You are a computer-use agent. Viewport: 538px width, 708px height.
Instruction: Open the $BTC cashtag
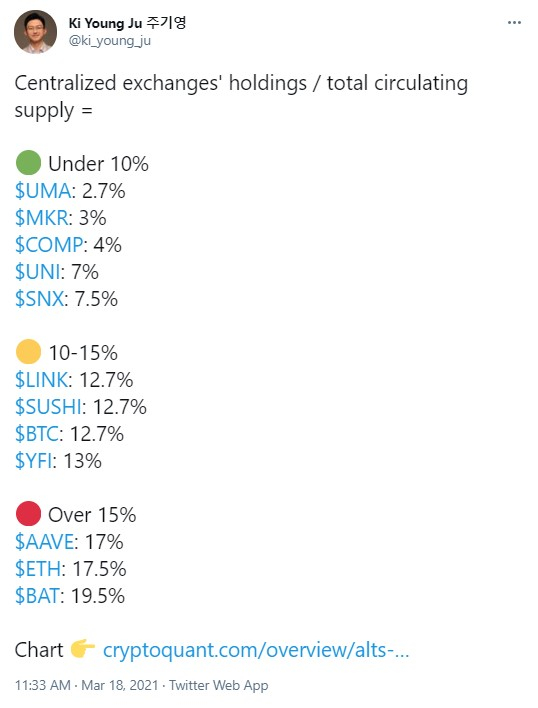pos(37,434)
